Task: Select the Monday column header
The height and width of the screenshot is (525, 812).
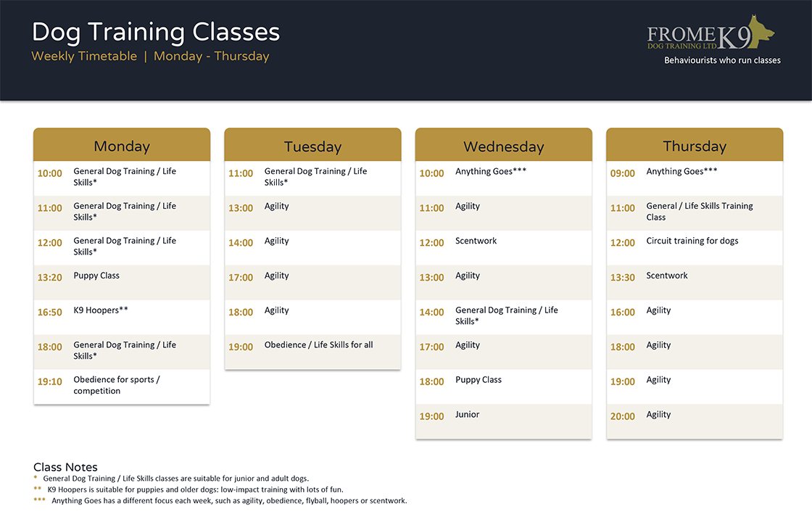Action: [x=122, y=144]
